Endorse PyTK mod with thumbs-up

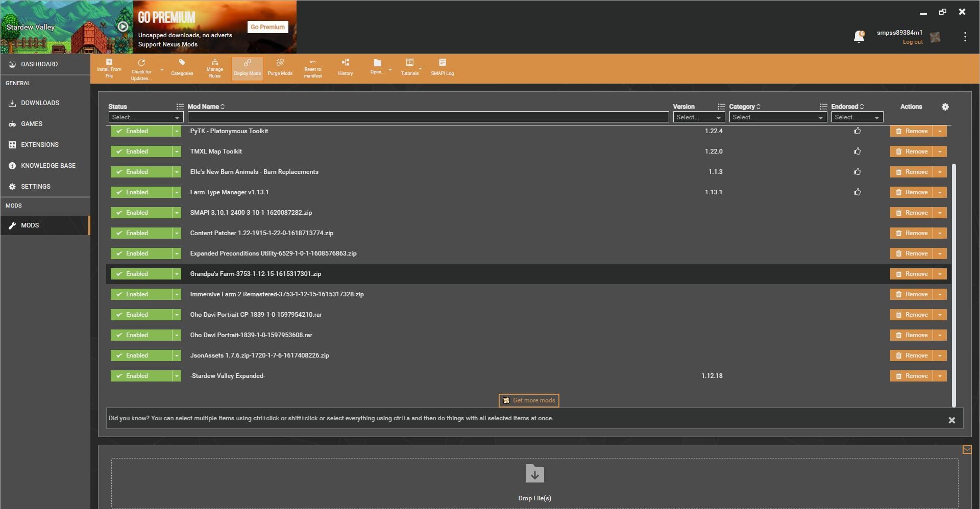pyautogui.click(x=857, y=131)
